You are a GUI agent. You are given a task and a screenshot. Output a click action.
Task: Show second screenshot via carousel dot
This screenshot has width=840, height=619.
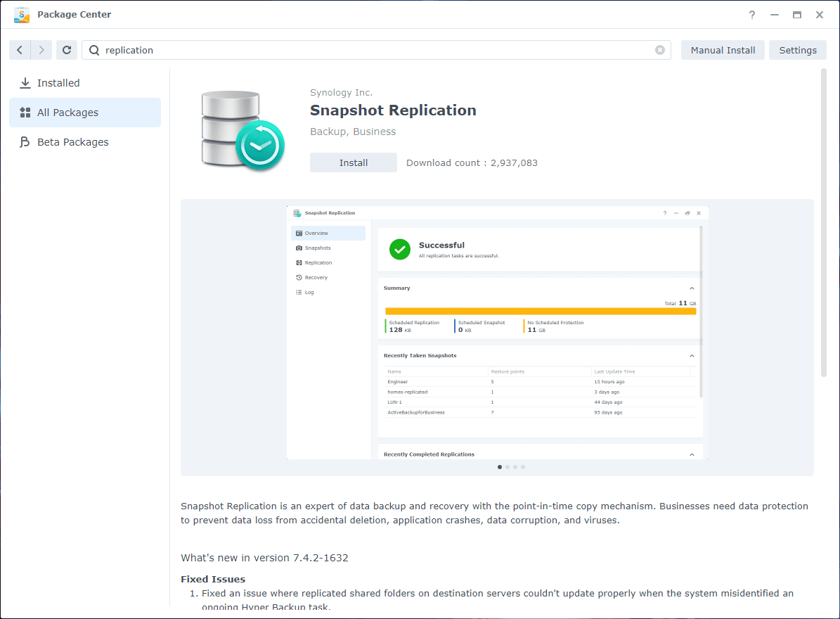(508, 467)
